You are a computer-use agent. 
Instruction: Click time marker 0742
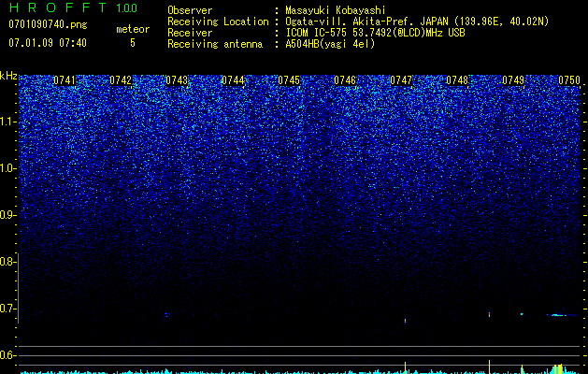(x=121, y=80)
